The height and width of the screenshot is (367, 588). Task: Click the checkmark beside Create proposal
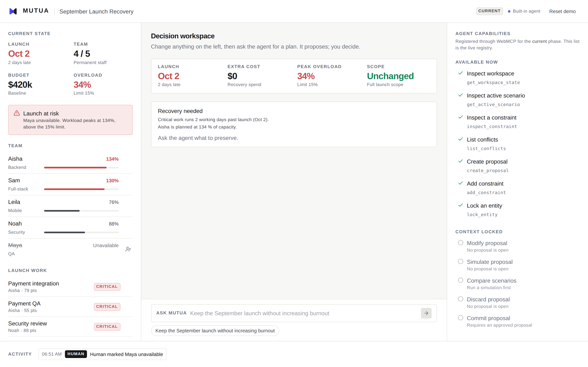(x=460, y=161)
